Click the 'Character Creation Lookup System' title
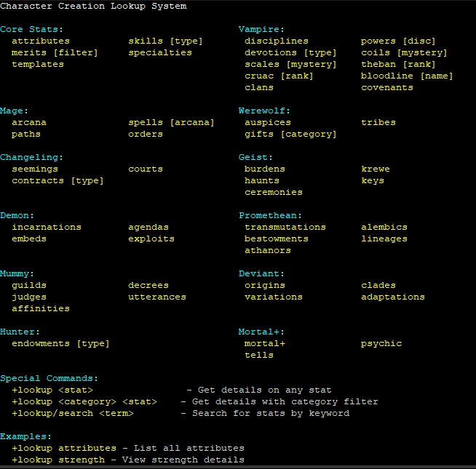The width and height of the screenshot is (476, 469). click(93, 7)
